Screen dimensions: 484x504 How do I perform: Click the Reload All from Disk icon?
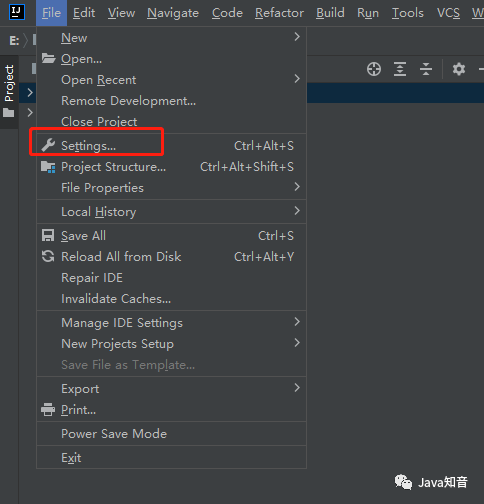pyautogui.click(x=48, y=256)
